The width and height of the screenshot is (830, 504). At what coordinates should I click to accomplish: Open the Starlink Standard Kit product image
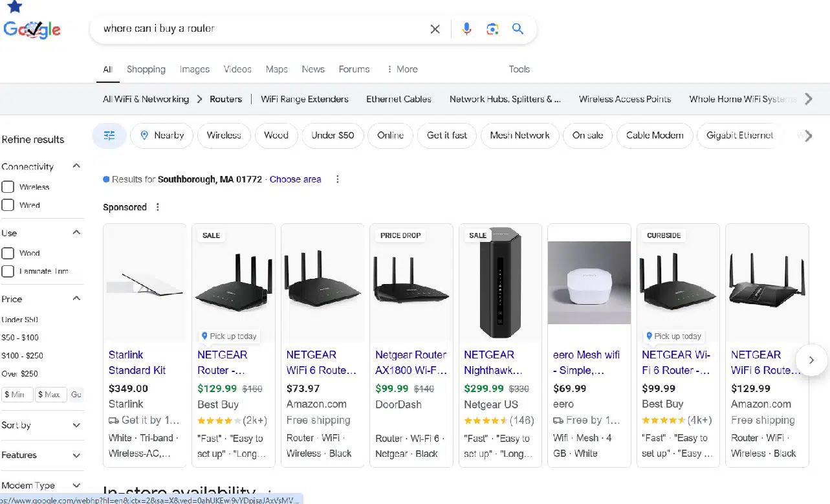pos(145,283)
